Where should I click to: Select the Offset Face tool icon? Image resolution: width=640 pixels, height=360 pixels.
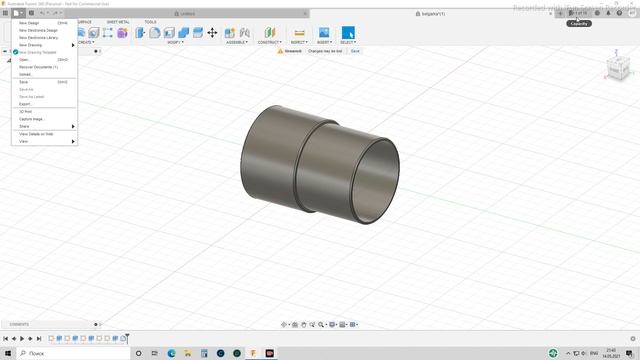click(198, 32)
